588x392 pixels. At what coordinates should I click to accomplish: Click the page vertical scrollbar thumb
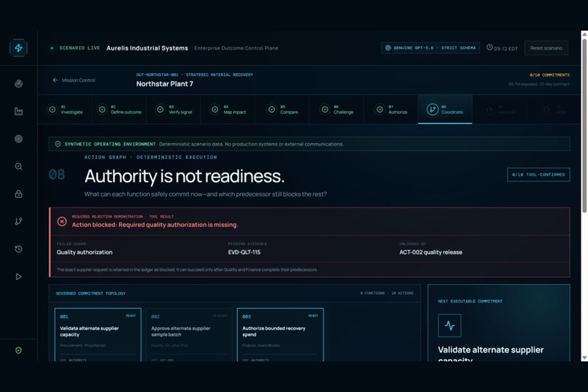coord(584,125)
